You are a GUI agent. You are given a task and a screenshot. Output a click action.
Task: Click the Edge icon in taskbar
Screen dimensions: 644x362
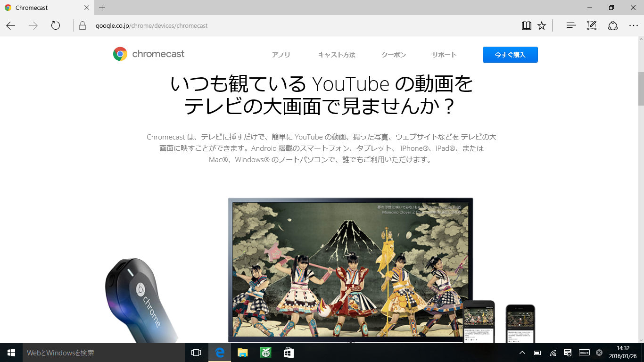point(220,353)
